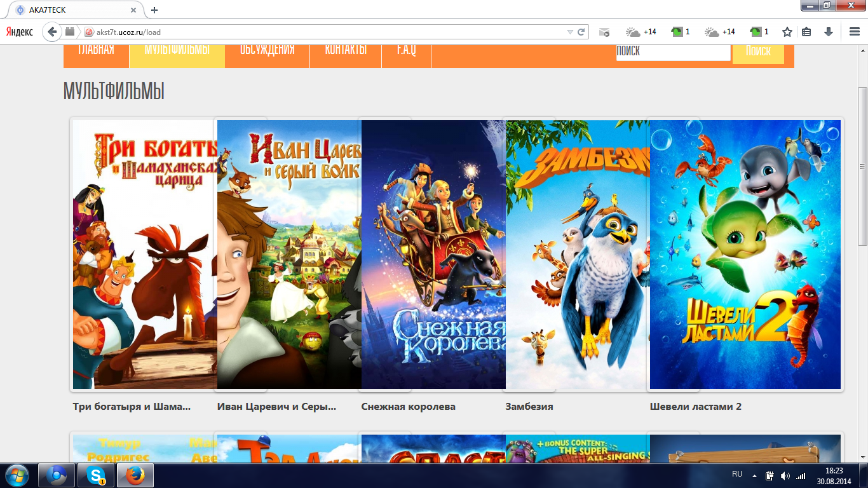Click the address bar URL field
The height and width of the screenshot is (488, 868).
coord(330,32)
